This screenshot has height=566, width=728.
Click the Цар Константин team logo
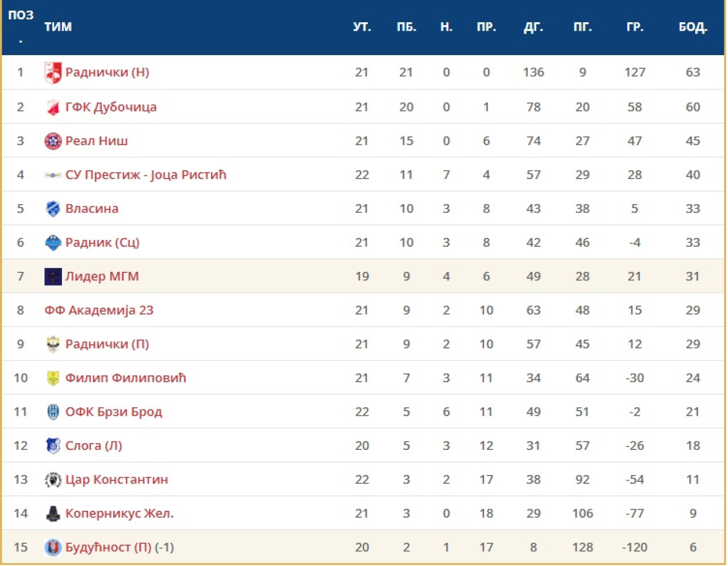click(53, 480)
